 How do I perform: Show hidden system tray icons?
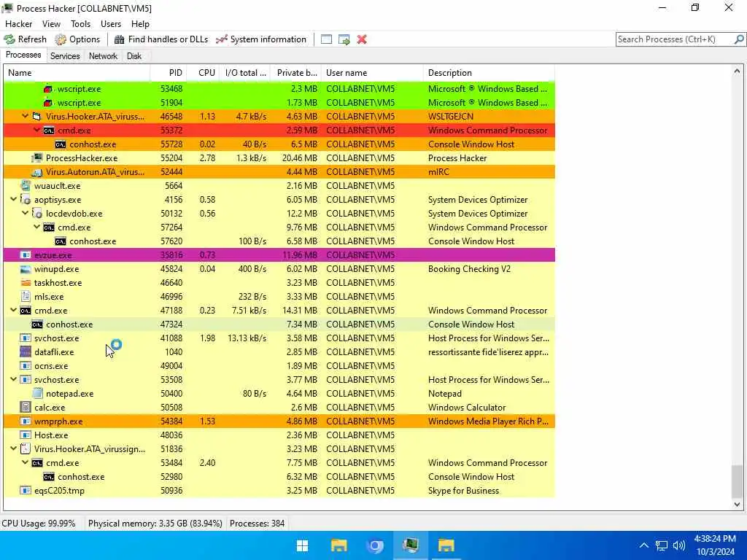click(x=643, y=545)
